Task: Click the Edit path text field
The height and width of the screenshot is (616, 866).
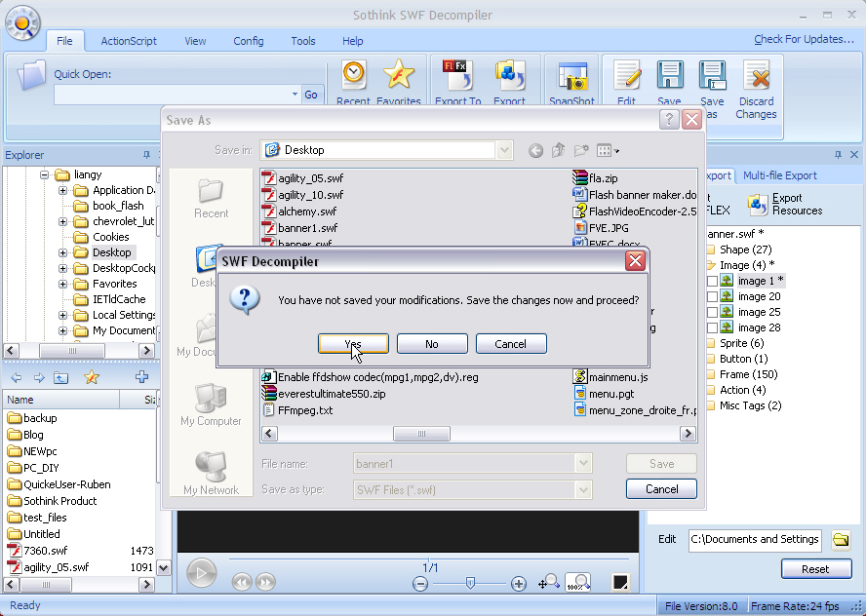Action: coord(755,539)
